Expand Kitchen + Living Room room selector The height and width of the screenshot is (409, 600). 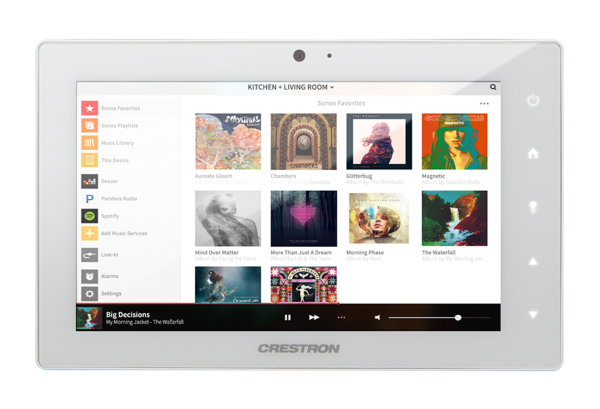click(290, 87)
